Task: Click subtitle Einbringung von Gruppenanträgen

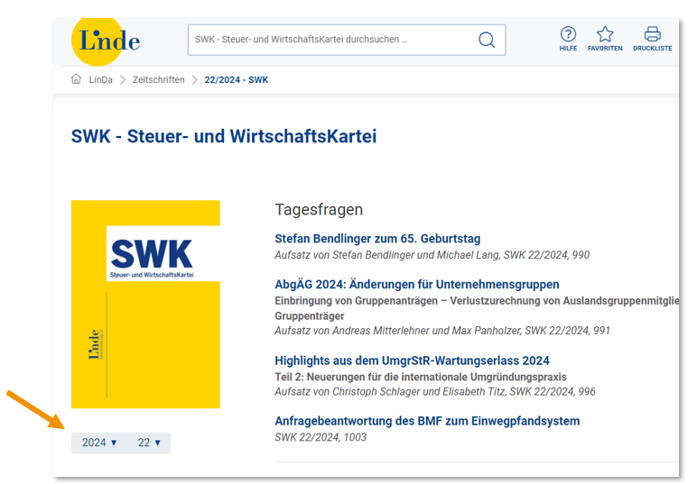Action: coord(477,308)
